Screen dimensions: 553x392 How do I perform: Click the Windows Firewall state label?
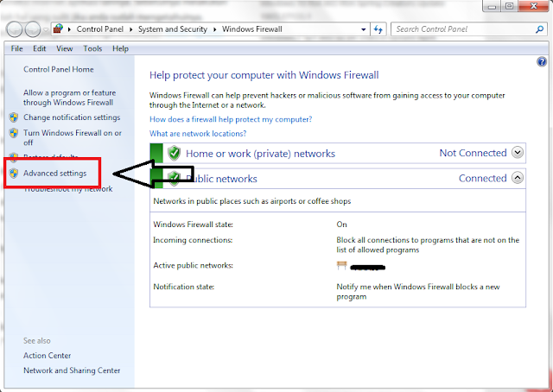[193, 224]
